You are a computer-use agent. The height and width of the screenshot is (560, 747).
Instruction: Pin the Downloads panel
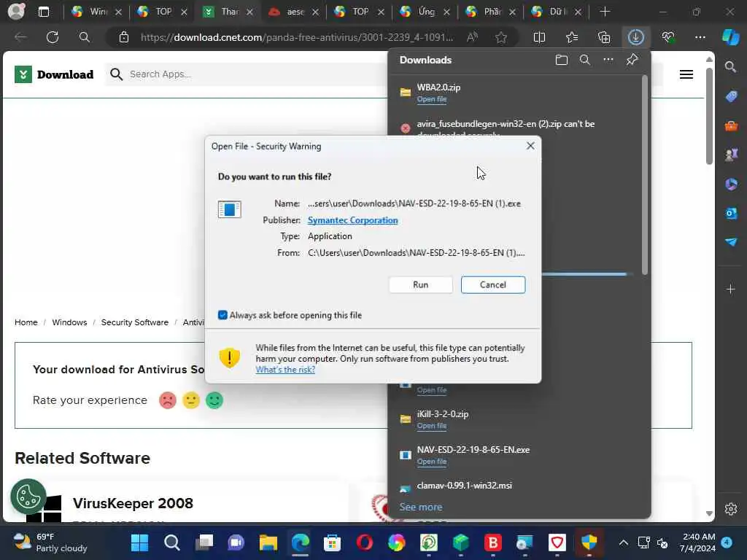pyautogui.click(x=632, y=60)
